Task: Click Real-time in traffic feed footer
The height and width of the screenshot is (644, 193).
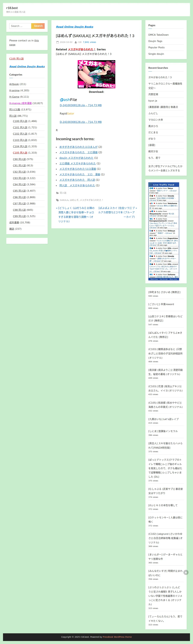Action: click(x=154, y=279)
